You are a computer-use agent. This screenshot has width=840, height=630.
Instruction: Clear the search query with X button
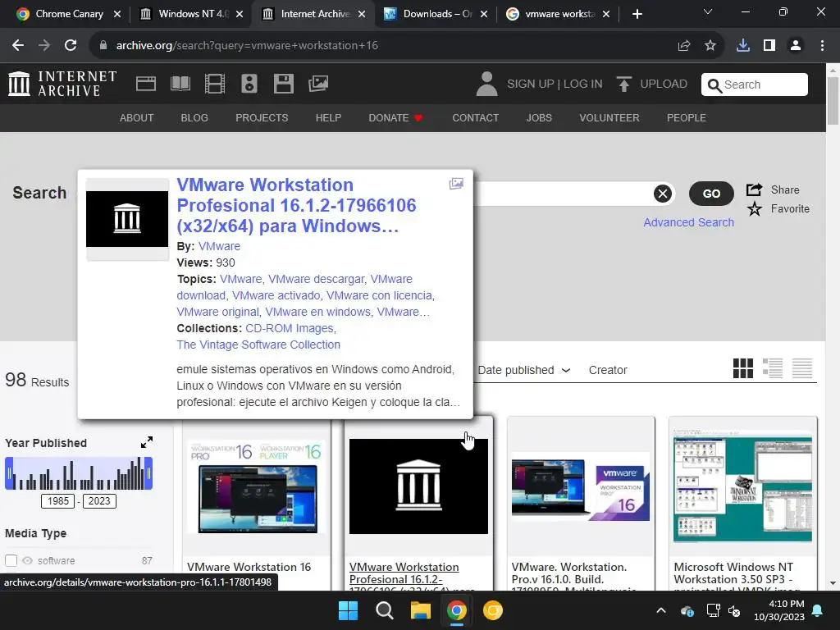[x=663, y=194]
